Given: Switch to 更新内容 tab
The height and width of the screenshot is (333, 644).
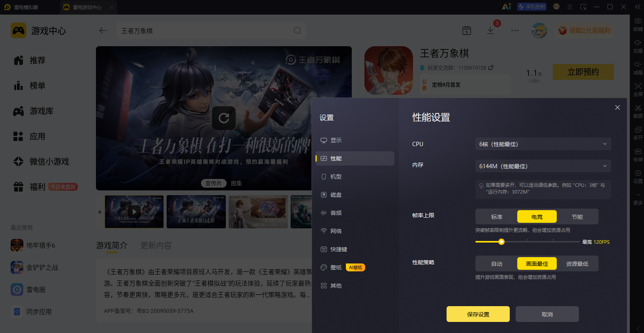Looking at the screenshot, I should click(x=156, y=245).
